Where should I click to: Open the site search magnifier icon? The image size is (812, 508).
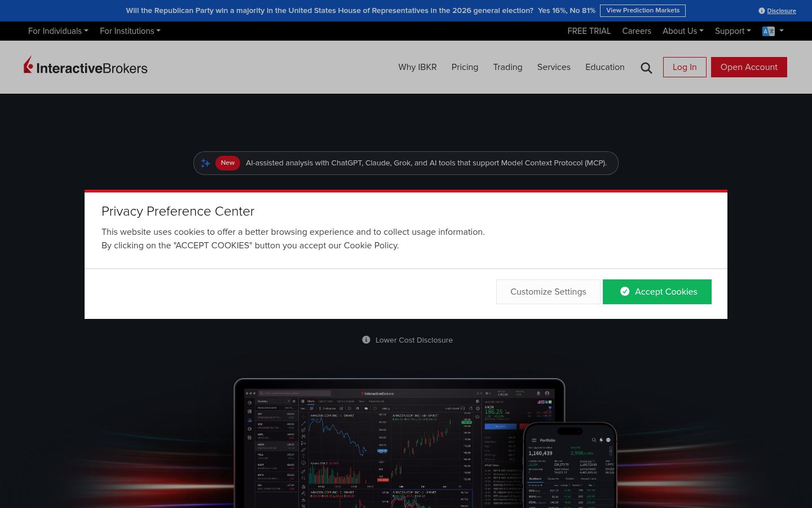[646, 68]
